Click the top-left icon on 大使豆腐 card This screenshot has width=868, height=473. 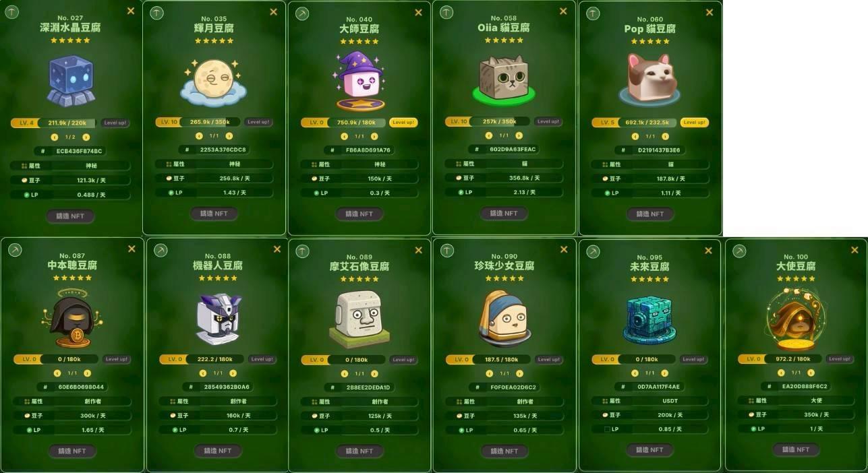coord(739,251)
